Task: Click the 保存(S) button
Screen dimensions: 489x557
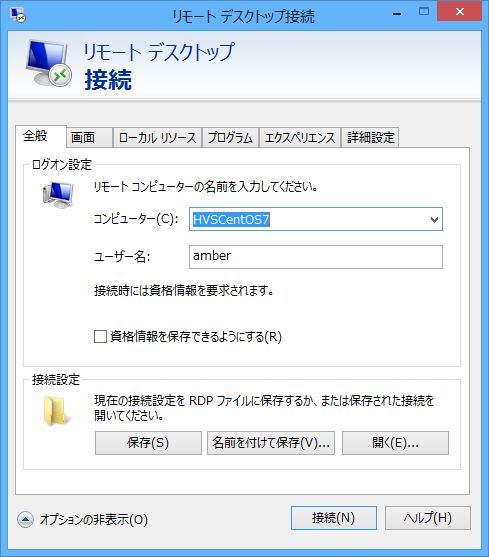Action: (148, 443)
